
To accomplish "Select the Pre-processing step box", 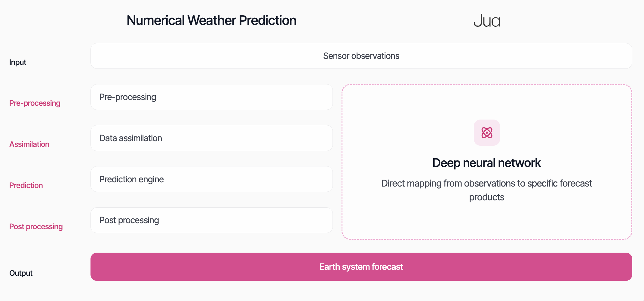I will 211,97.
